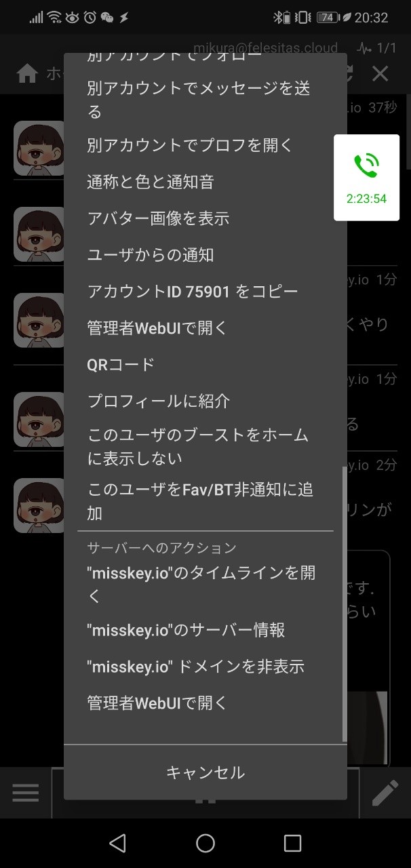Tap the home column icon

coord(27,74)
